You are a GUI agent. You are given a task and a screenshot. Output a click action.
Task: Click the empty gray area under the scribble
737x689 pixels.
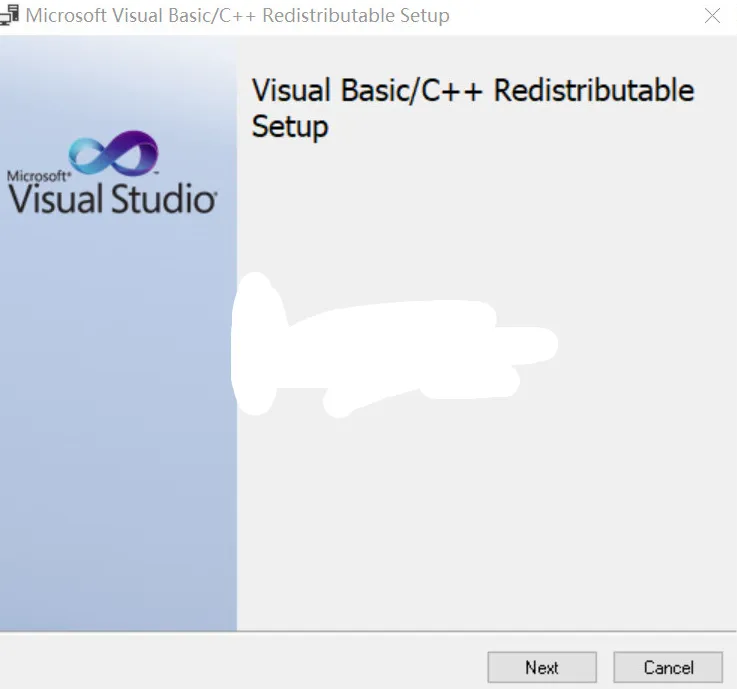pos(480,520)
